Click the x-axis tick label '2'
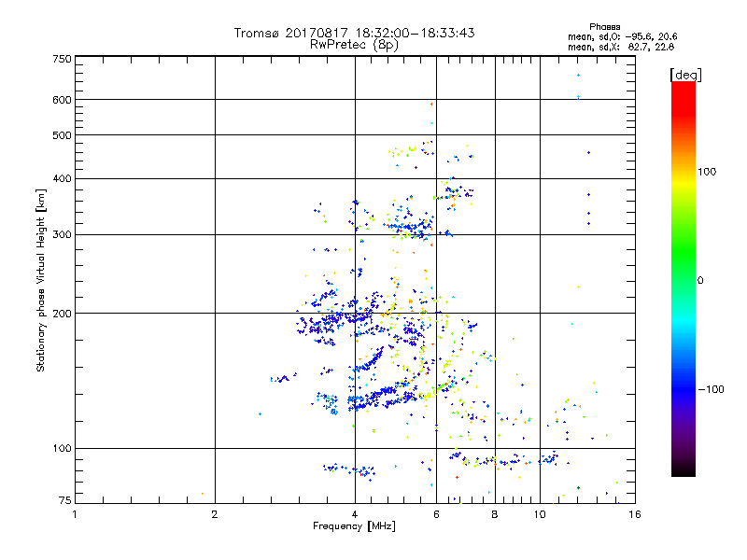 215,514
